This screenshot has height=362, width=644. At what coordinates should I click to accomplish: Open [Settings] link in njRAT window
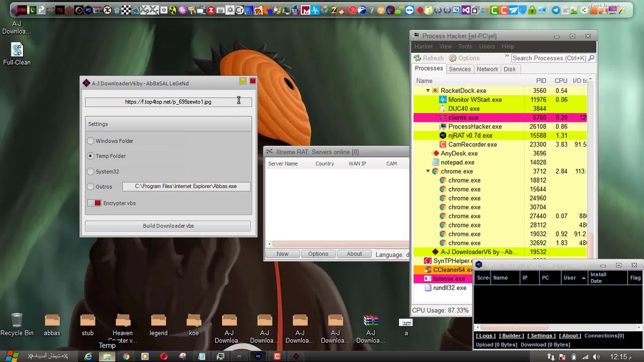point(541,336)
